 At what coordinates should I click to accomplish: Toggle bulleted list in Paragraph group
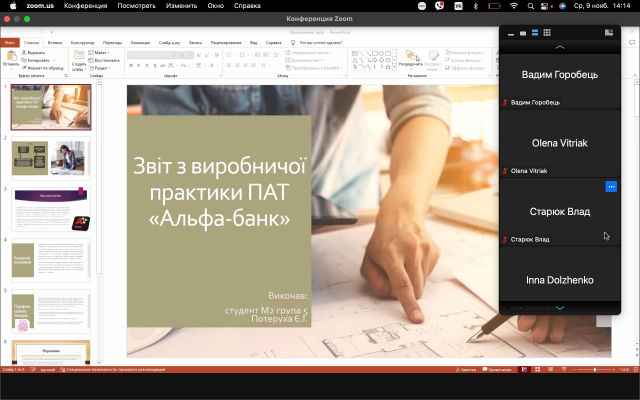pos(229,55)
